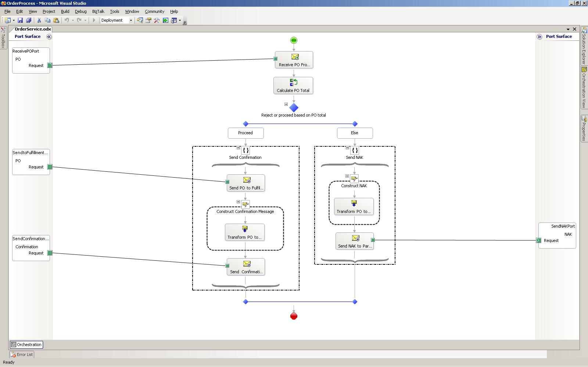588x367 pixels.
Task: Collapse the right Port Surface panel
Action: point(539,37)
